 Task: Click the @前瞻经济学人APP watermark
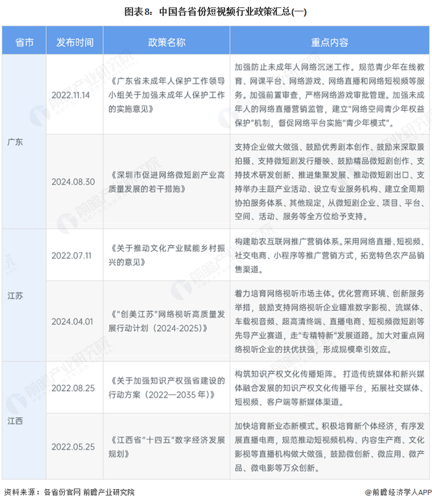click(x=397, y=492)
